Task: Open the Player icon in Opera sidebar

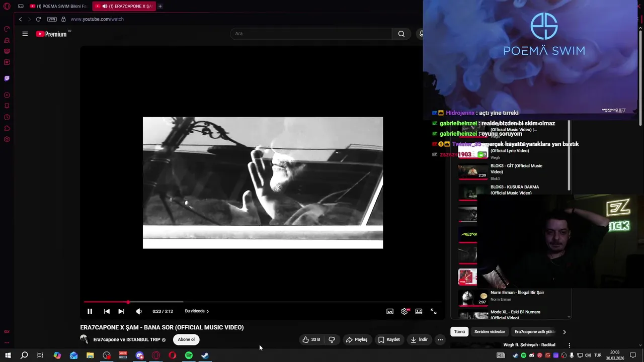Action: coord(7,95)
